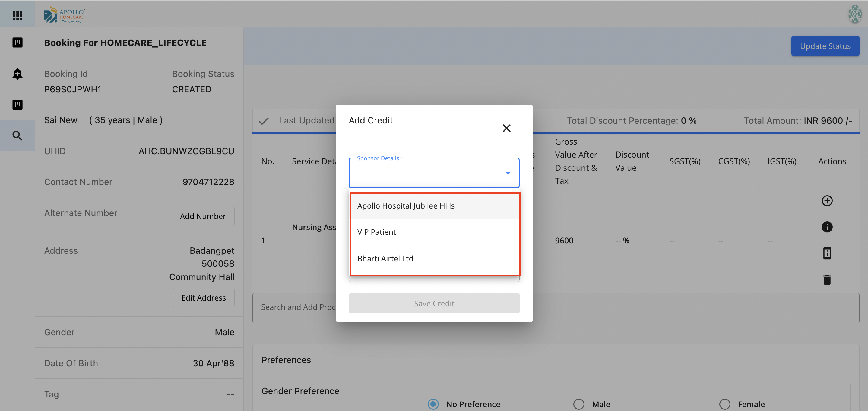Click the Apollo Homecare logo
The height and width of the screenshot is (411, 868).
click(x=64, y=14)
